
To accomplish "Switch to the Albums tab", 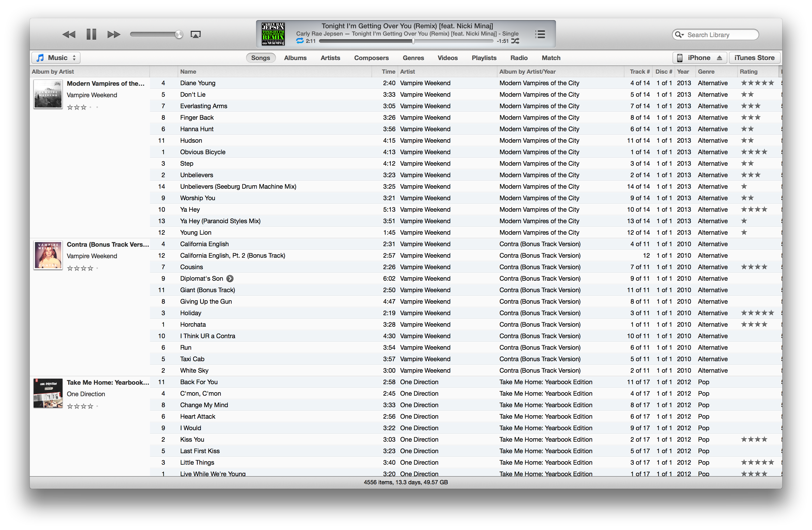I will point(295,58).
